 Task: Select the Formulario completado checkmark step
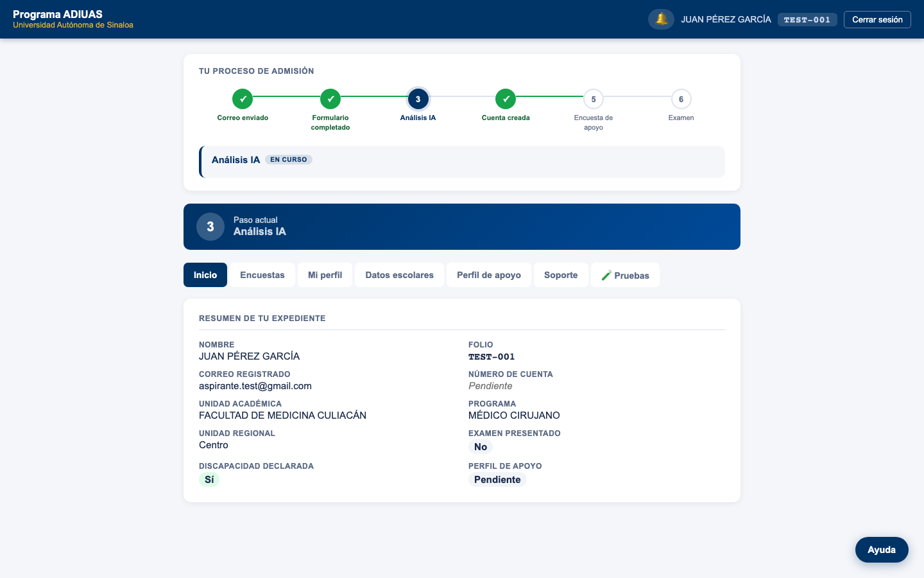330,99
